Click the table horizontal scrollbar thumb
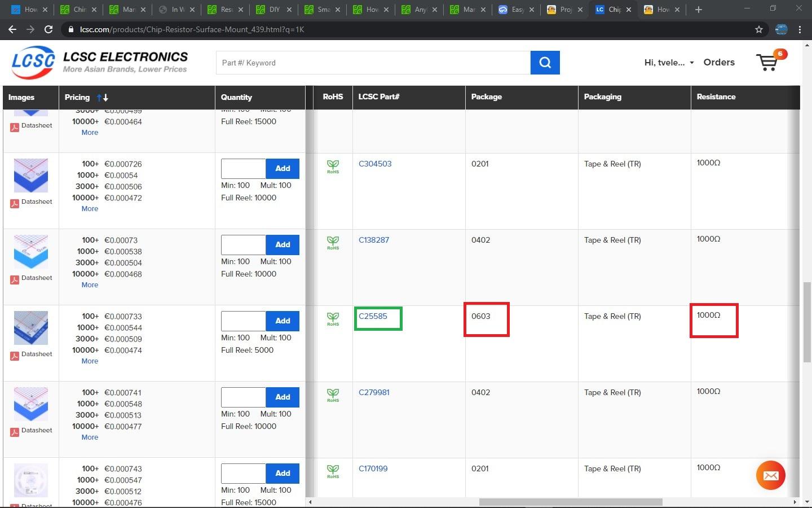Screen dimensions: 812x508 571,502
